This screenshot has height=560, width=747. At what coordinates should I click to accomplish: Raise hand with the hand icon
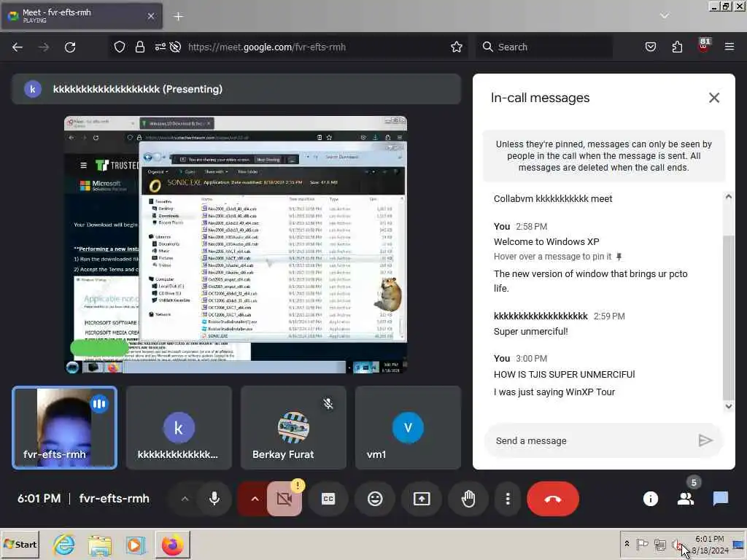[468, 499]
